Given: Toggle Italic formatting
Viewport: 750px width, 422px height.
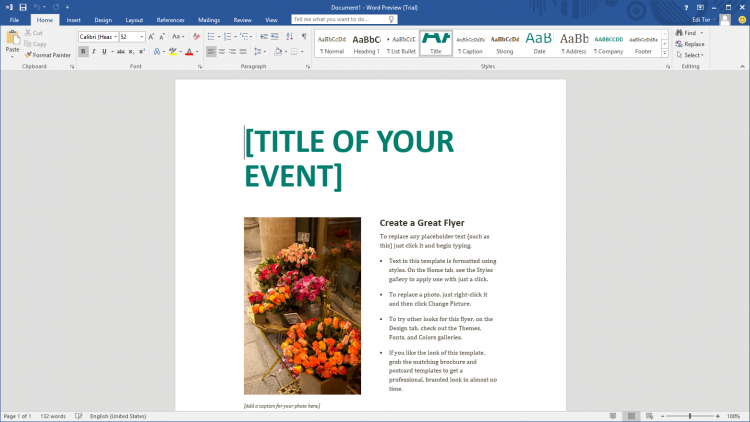Looking at the screenshot, I should (94, 52).
